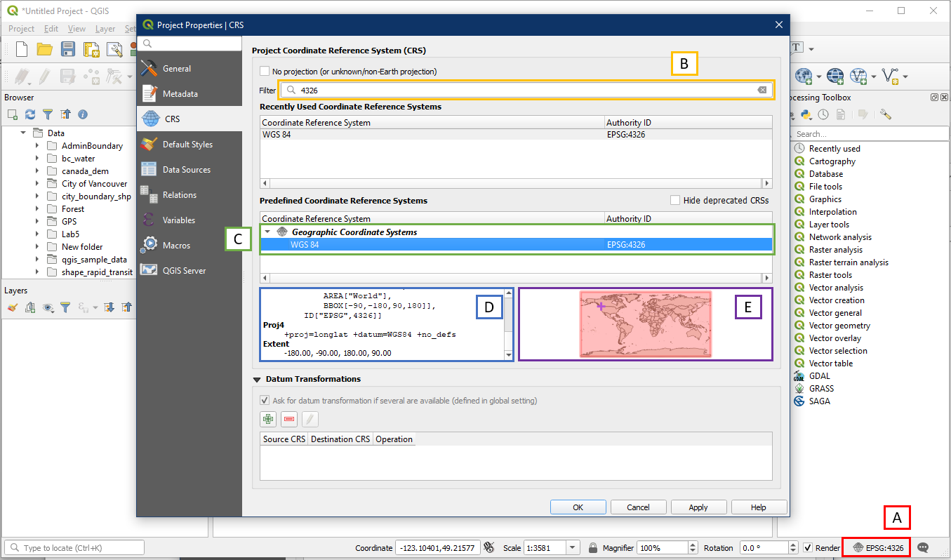951x560 pixels.
Task: Click the red minus remove transformation icon
Action: [x=288, y=420]
